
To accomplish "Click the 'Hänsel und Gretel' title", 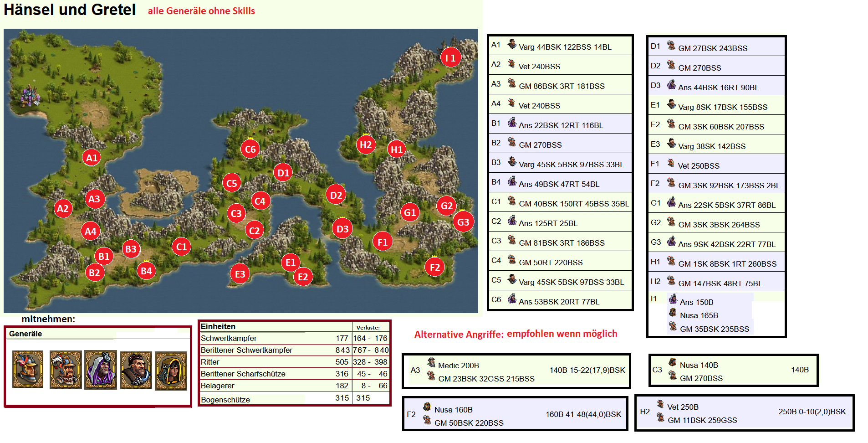I will coord(70,10).
